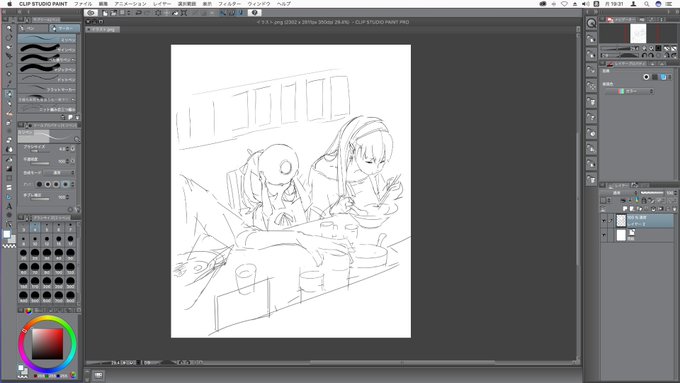Open the ファイル menu

(83, 4)
